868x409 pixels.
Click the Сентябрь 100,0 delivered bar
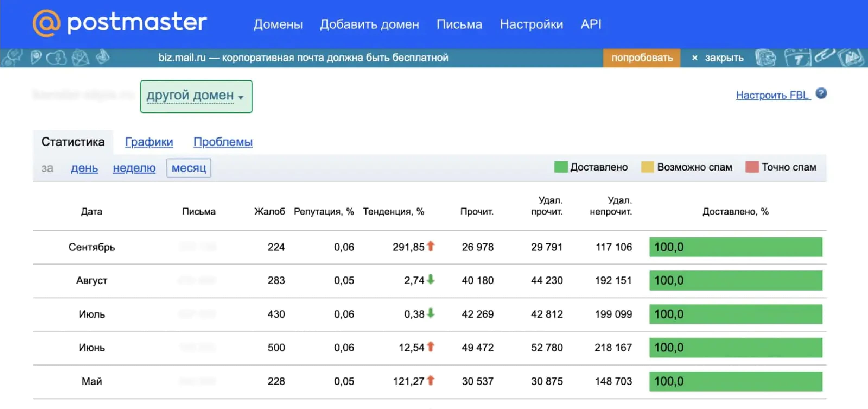(736, 247)
